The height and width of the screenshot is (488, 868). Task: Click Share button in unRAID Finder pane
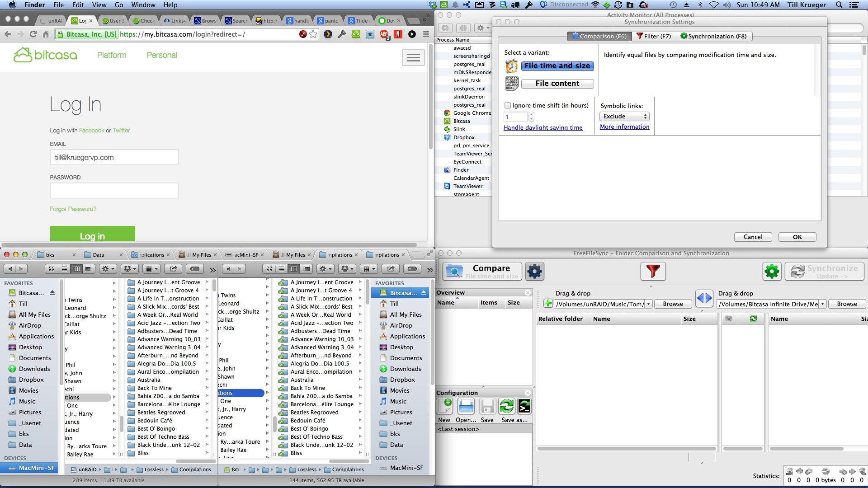point(173,269)
